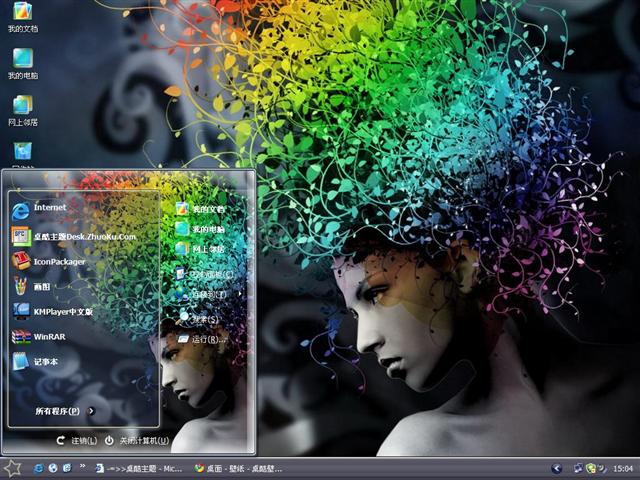
Task: Open 运行(R)... Run dialog entry
Action: coord(201,338)
